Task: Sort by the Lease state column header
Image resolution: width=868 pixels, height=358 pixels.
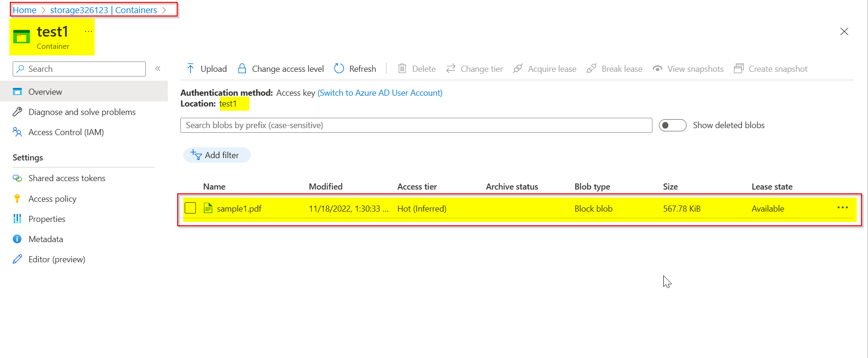Action: tap(772, 186)
